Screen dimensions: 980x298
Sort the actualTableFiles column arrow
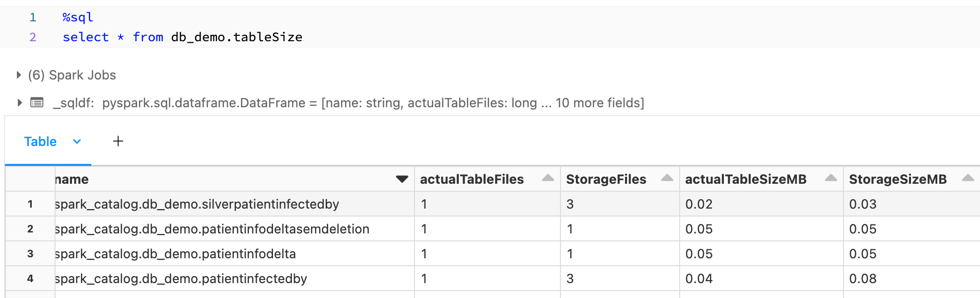pyautogui.click(x=548, y=178)
